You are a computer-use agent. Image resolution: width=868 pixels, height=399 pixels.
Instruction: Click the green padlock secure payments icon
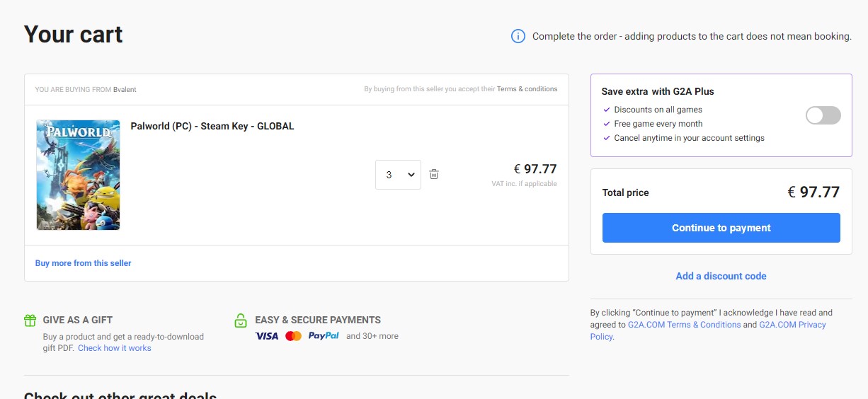(x=241, y=320)
